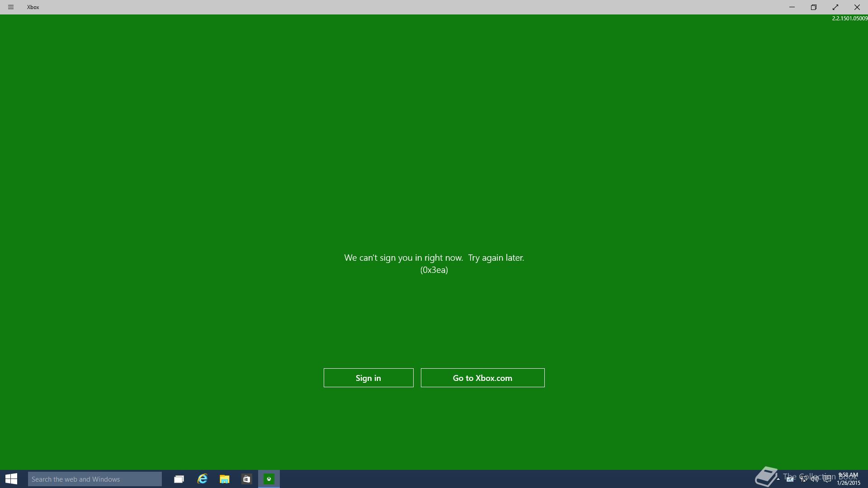The width and height of the screenshot is (868, 488).
Task: Open the volume control tray icon
Action: 815,479
